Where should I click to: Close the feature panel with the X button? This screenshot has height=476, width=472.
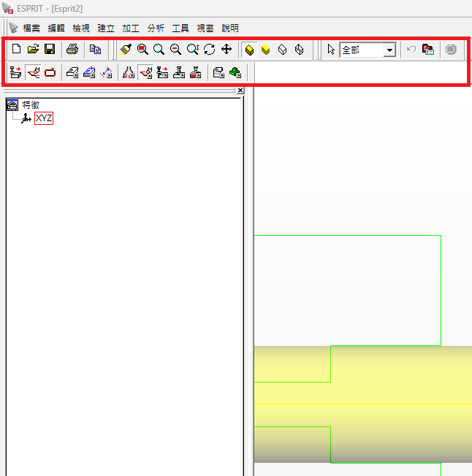[240, 91]
